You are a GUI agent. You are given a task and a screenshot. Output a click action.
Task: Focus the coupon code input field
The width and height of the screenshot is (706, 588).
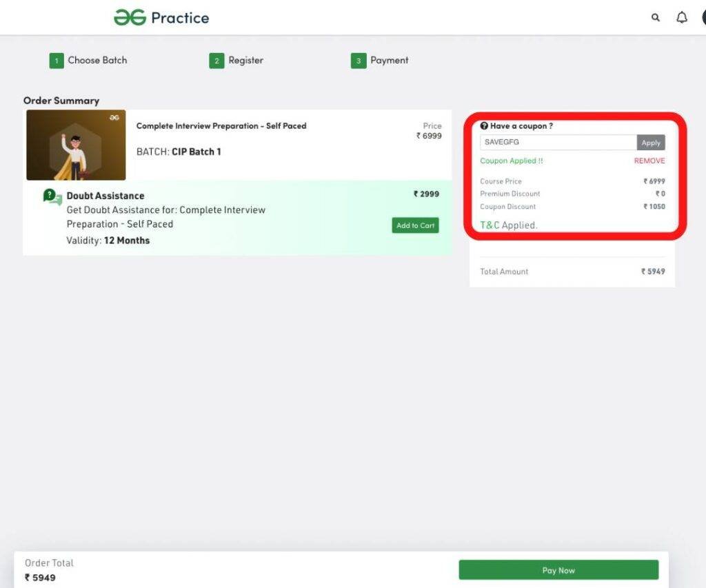tap(558, 142)
